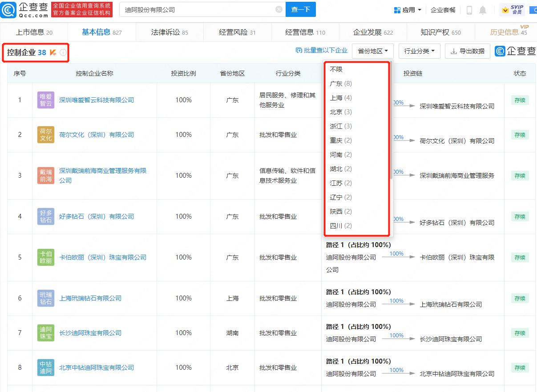
Task: Click the 唯爱智云 company logo thumbnail
Action: 46,100
